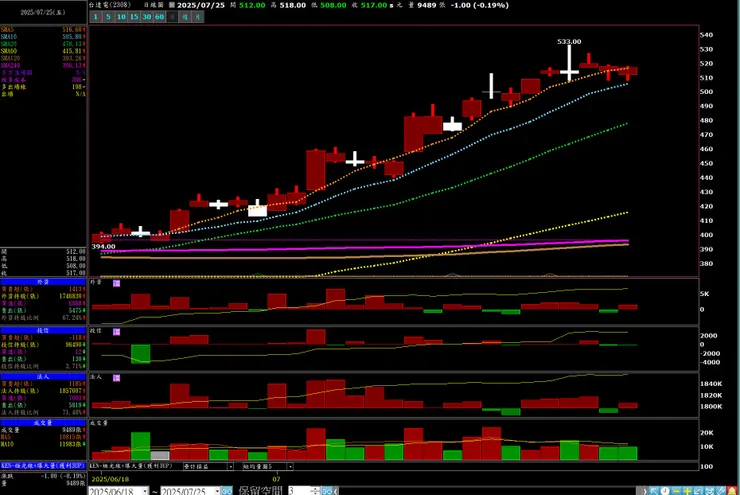Screen dimensions: 740x495
Task: Click the 2025/06/18 axis date label
Action: pos(110,478)
